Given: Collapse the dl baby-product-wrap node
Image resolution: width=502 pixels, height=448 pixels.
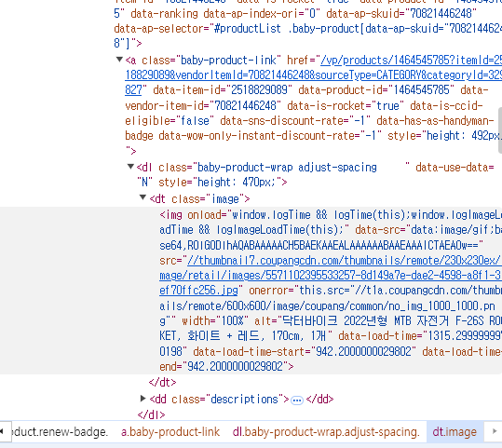Looking at the screenshot, I should pos(130,167).
